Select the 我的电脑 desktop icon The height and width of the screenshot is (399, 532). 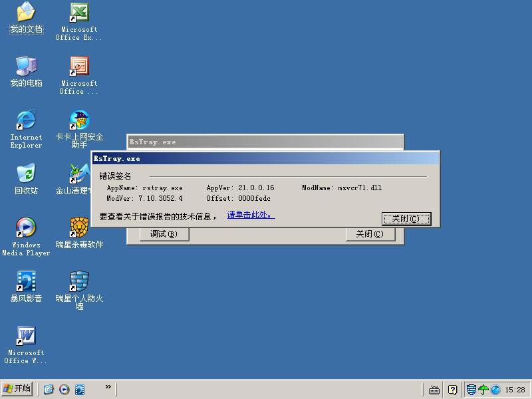(x=26, y=66)
